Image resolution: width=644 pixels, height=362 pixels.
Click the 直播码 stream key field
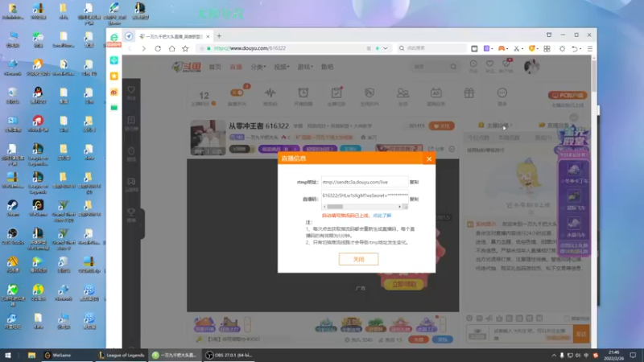pos(365,195)
